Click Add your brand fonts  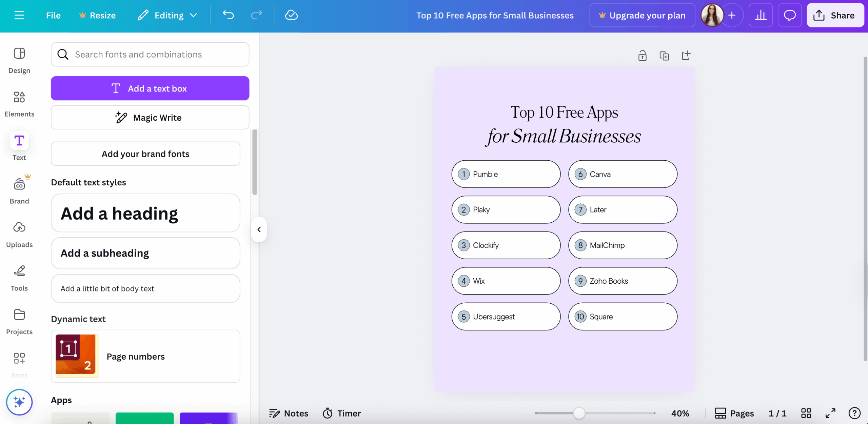click(x=145, y=154)
